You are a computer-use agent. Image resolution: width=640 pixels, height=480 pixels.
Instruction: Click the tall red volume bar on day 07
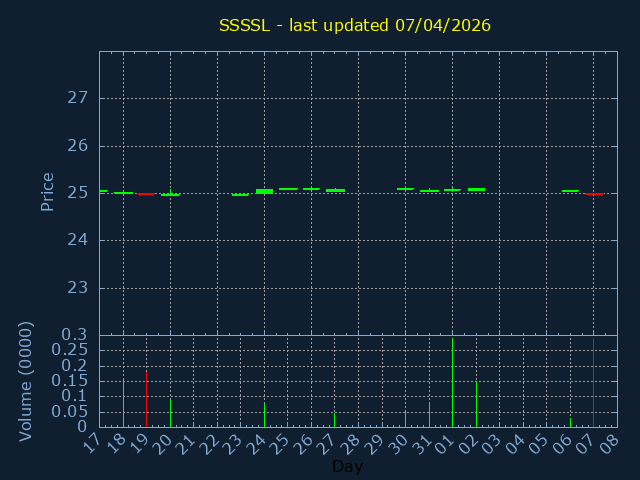pos(593,382)
